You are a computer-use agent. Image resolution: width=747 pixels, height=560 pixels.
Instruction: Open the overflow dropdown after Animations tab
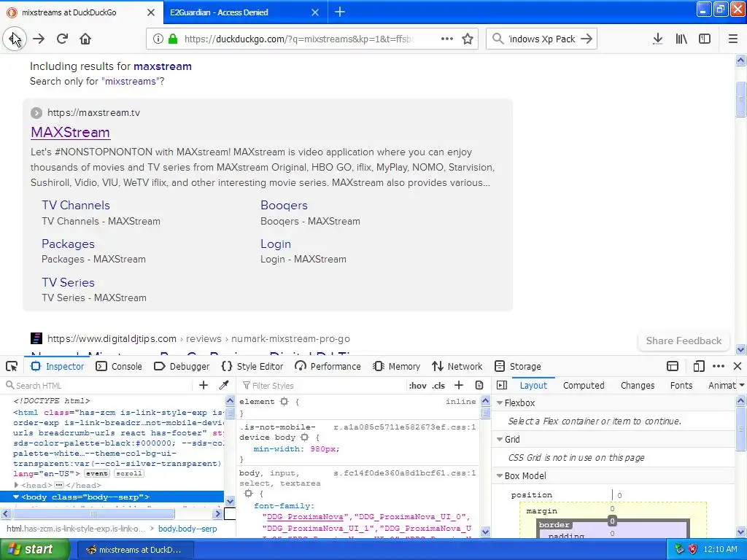pyautogui.click(x=742, y=385)
